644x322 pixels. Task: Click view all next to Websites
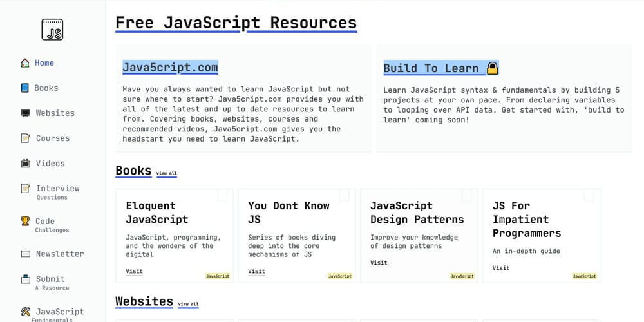(x=188, y=304)
